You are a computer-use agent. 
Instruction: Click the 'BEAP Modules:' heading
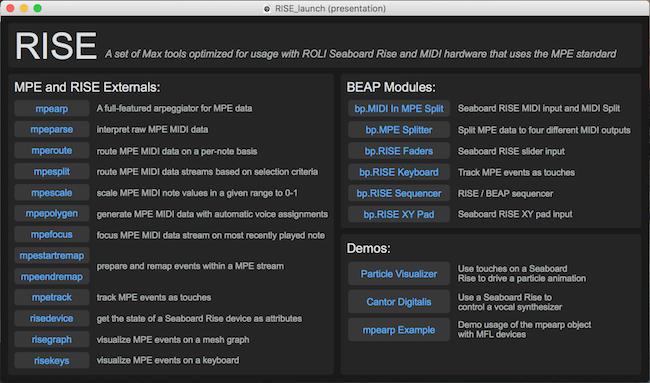[x=391, y=87]
